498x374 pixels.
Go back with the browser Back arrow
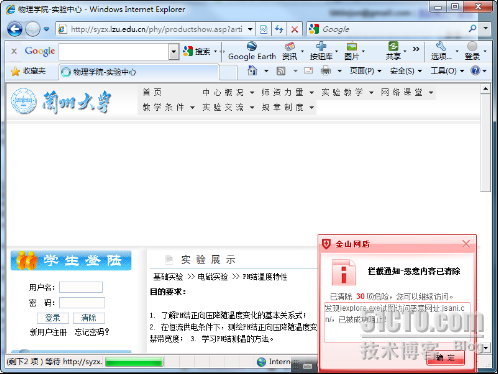15,29
